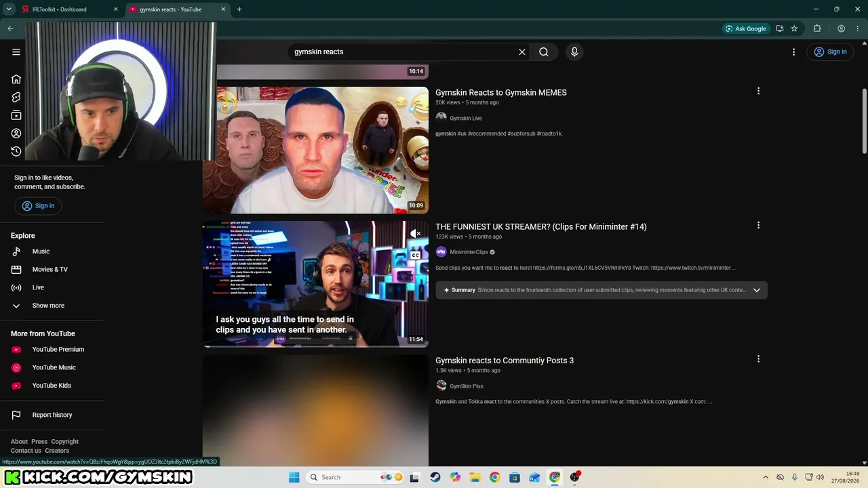The height and width of the screenshot is (488, 868).
Task: Click the Ask Google lens button
Action: point(746,28)
